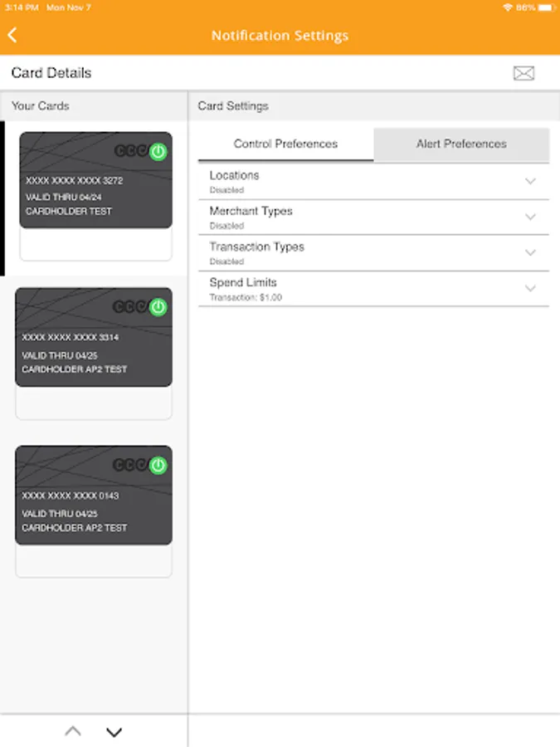Click the Wi-Fi status icon
Viewport: 560px width, 747px height.
pos(507,7)
